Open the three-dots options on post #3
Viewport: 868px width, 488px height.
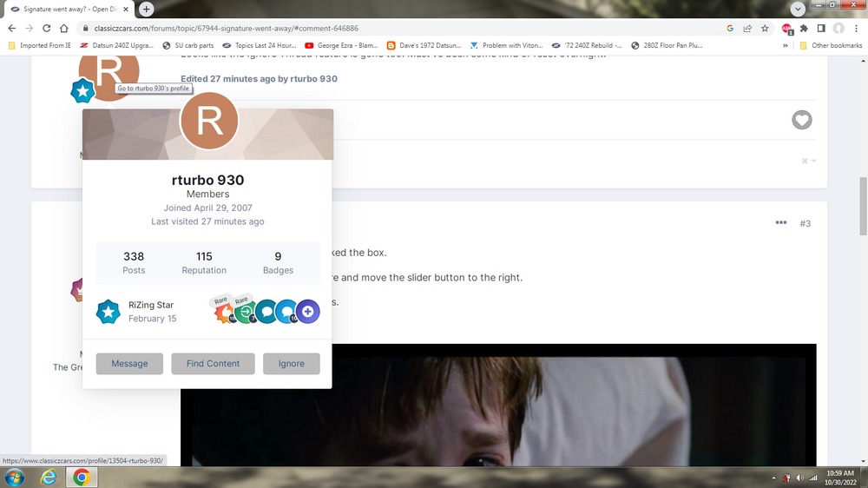780,222
